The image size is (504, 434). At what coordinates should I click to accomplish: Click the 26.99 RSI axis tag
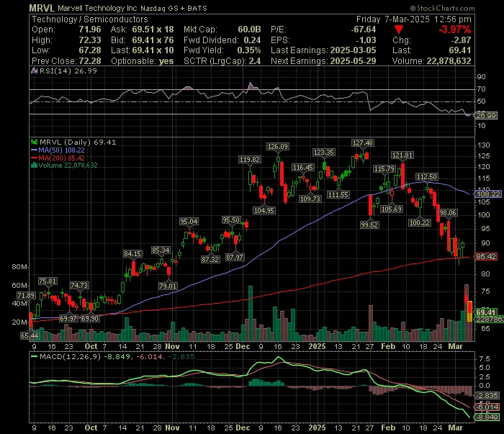click(x=486, y=115)
